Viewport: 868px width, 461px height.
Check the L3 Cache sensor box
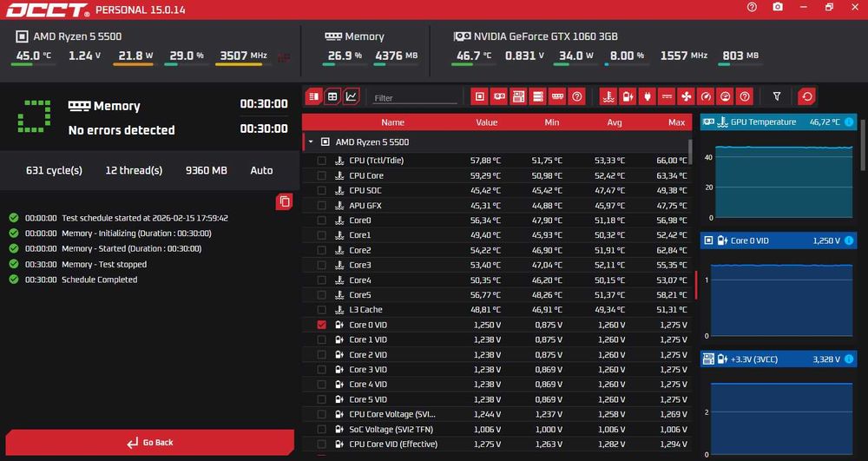[322, 310]
